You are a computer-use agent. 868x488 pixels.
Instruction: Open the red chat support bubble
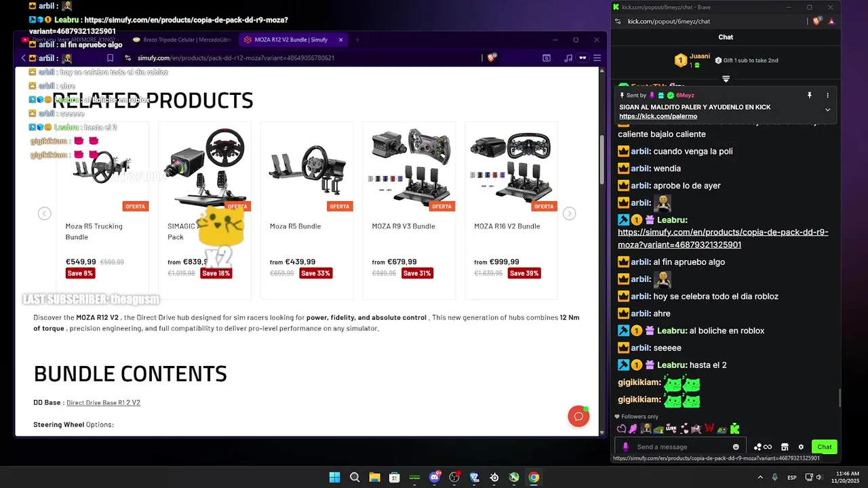pos(578,416)
